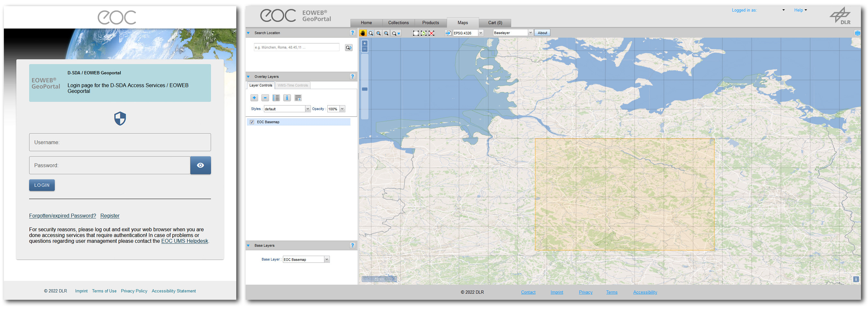
Task: Click the Register link
Action: pos(110,216)
